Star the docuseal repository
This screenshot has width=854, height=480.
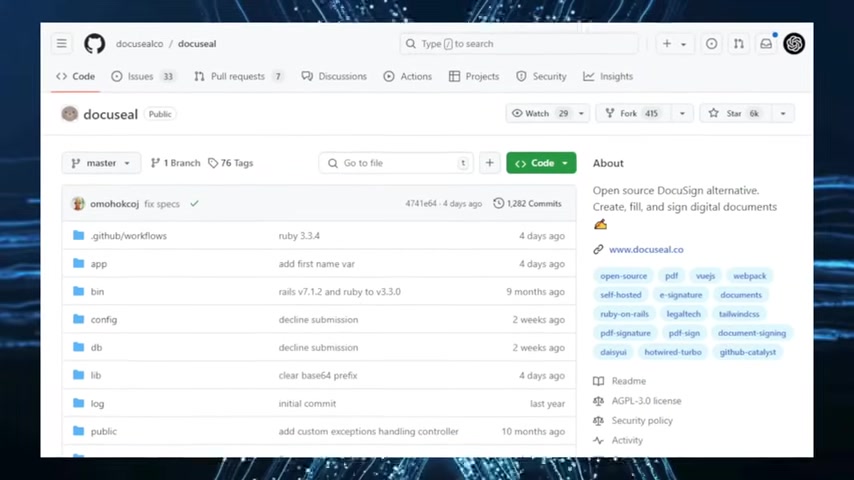coord(736,113)
